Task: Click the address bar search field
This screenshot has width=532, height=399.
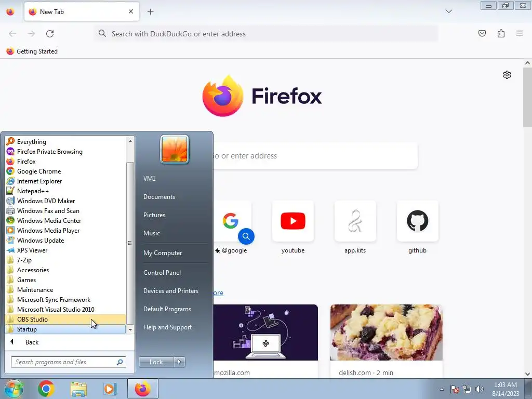Action: pos(267,34)
